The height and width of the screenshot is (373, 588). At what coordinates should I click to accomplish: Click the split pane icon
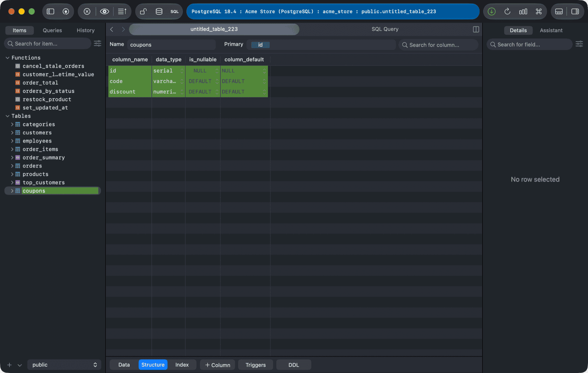click(x=476, y=29)
